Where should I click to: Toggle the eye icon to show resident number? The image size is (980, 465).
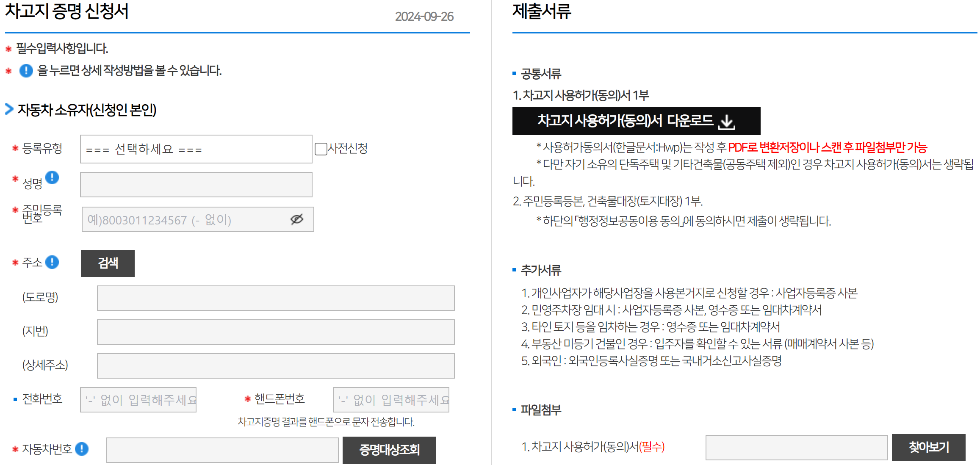tap(296, 219)
